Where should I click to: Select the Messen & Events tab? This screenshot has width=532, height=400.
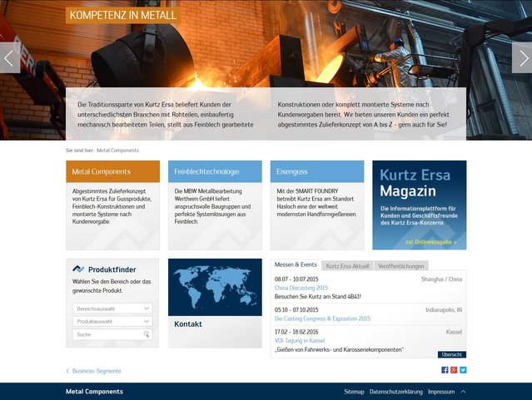pyautogui.click(x=296, y=264)
